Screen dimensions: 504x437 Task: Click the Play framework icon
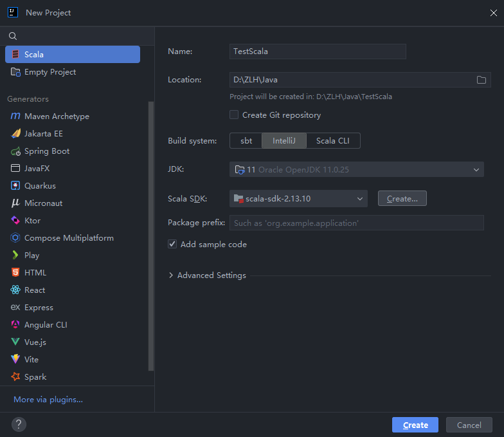point(15,255)
